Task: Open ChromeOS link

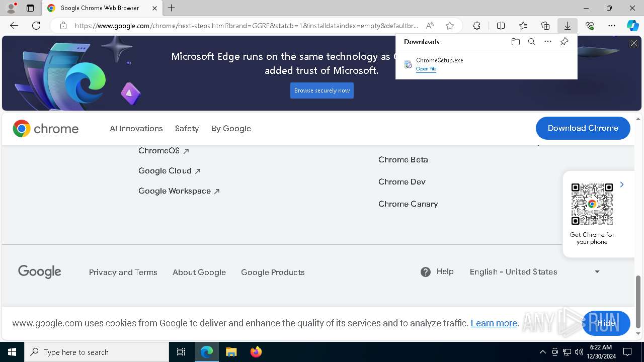Action: [x=164, y=151]
